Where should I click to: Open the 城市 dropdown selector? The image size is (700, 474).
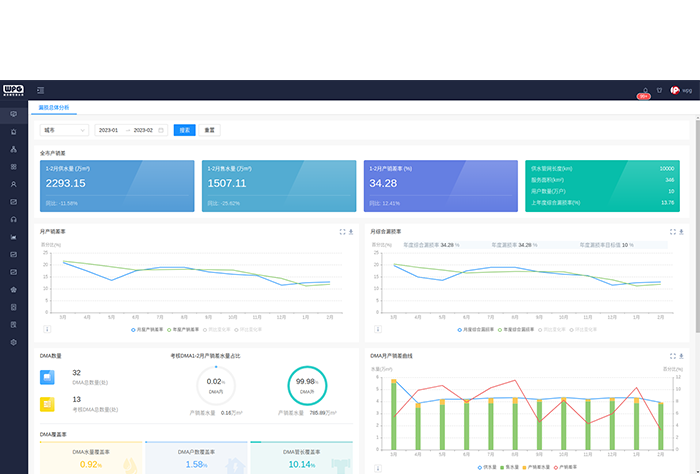click(62, 130)
